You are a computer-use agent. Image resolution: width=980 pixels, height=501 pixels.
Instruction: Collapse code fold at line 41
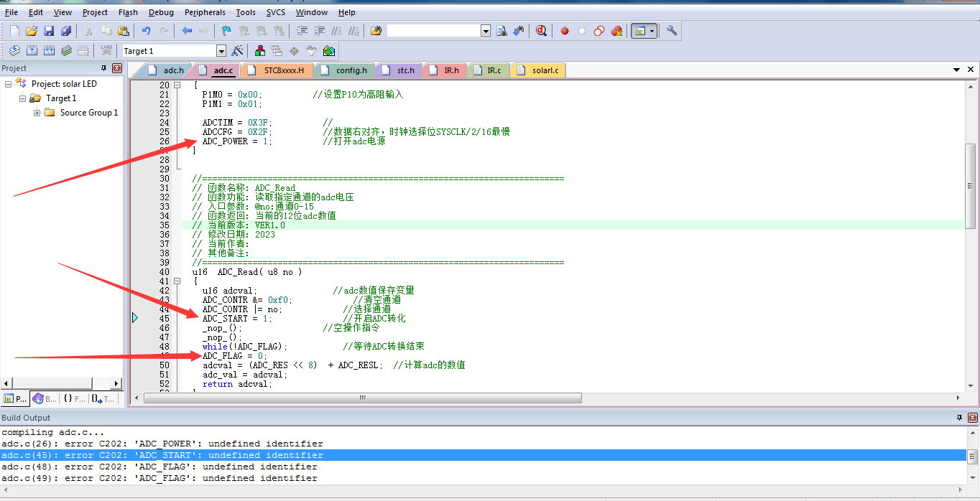click(x=177, y=281)
